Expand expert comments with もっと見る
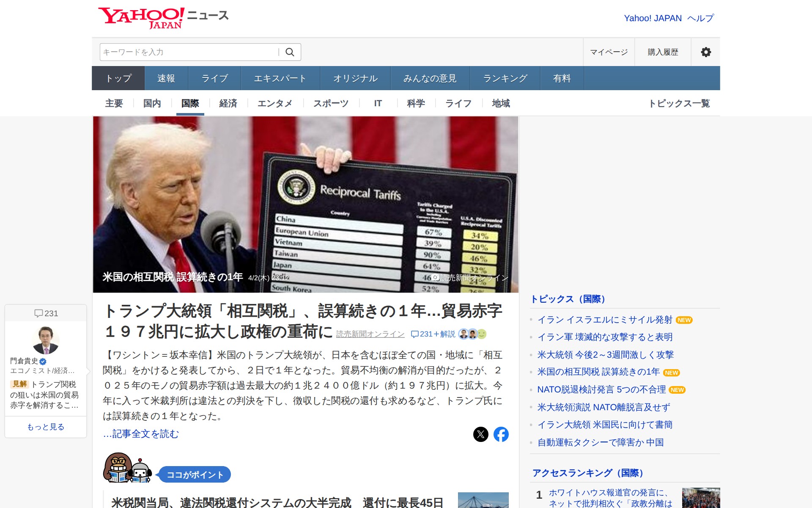812x508 pixels. (x=46, y=427)
